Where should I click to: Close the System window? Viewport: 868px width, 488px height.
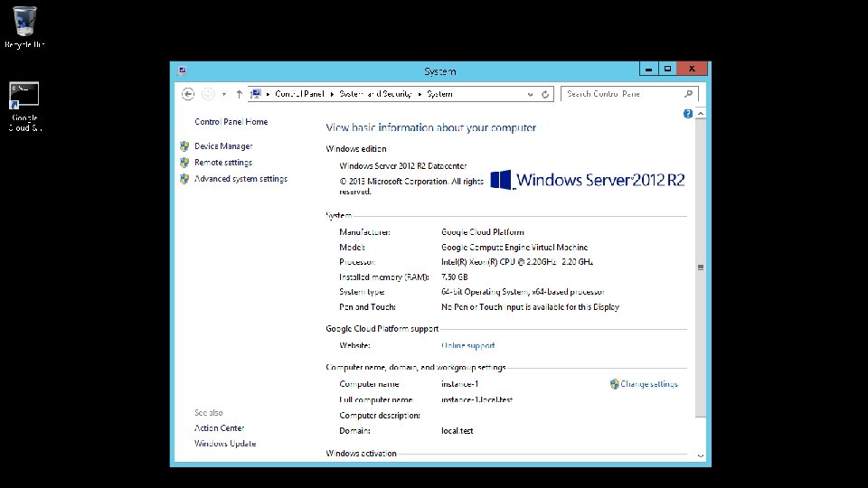[x=692, y=70]
